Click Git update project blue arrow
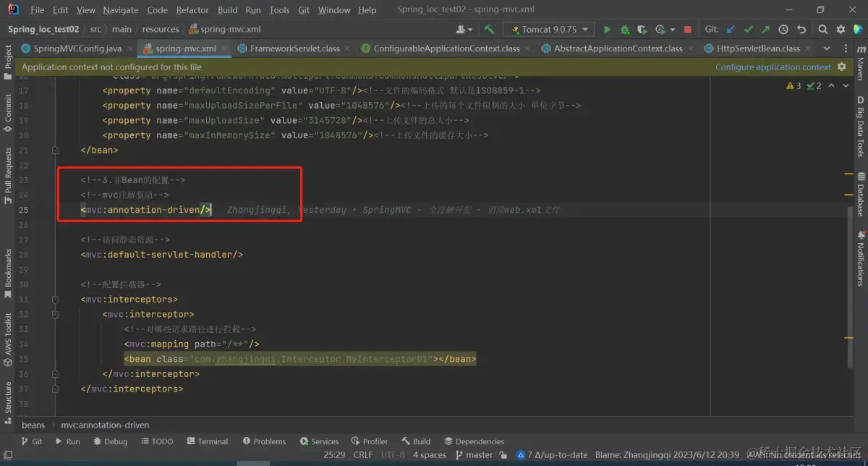Image resolution: width=868 pixels, height=466 pixels. coord(731,30)
